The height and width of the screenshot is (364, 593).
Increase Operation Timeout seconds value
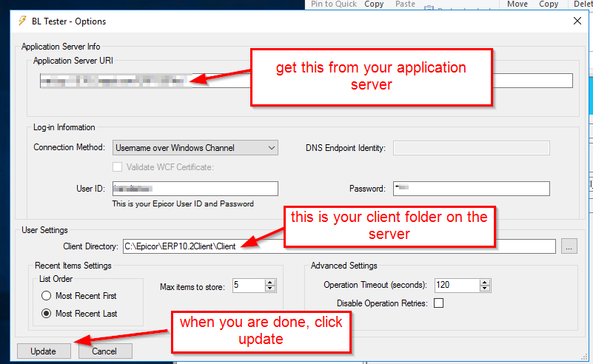pyautogui.click(x=485, y=283)
